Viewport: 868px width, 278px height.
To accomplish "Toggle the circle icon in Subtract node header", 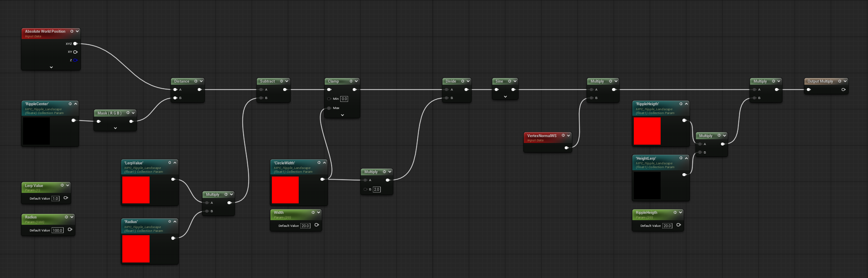I will coord(282,81).
